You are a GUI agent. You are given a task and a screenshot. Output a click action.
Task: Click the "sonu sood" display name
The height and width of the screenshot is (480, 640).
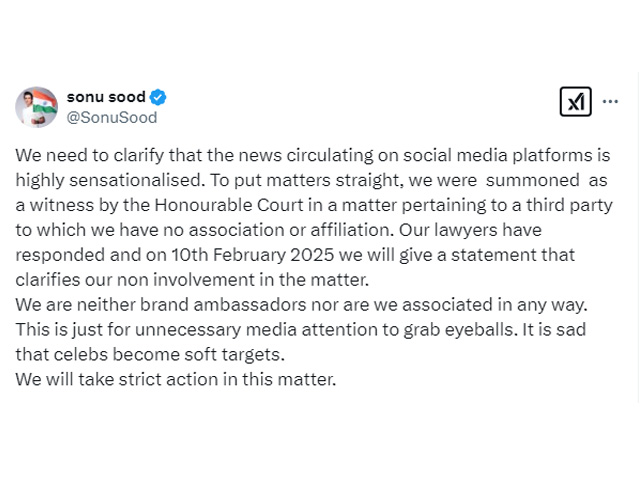tap(106, 97)
